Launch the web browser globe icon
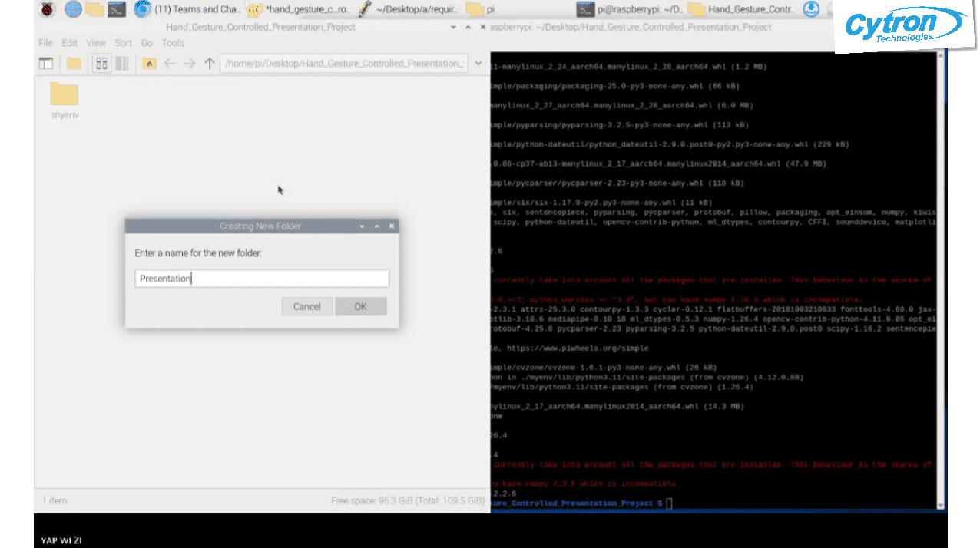This screenshot has height=548, width=980. pyautogui.click(x=73, y=9)
